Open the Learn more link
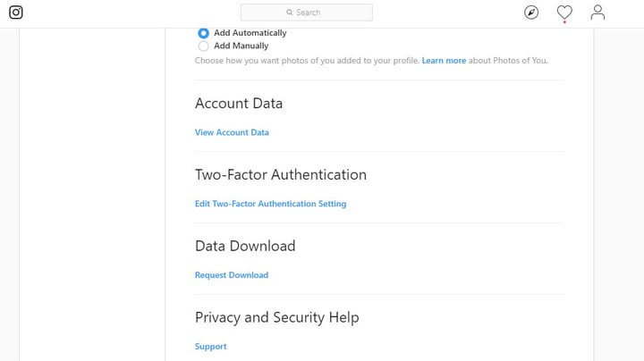The image size is (644, 361). point(444,61)
